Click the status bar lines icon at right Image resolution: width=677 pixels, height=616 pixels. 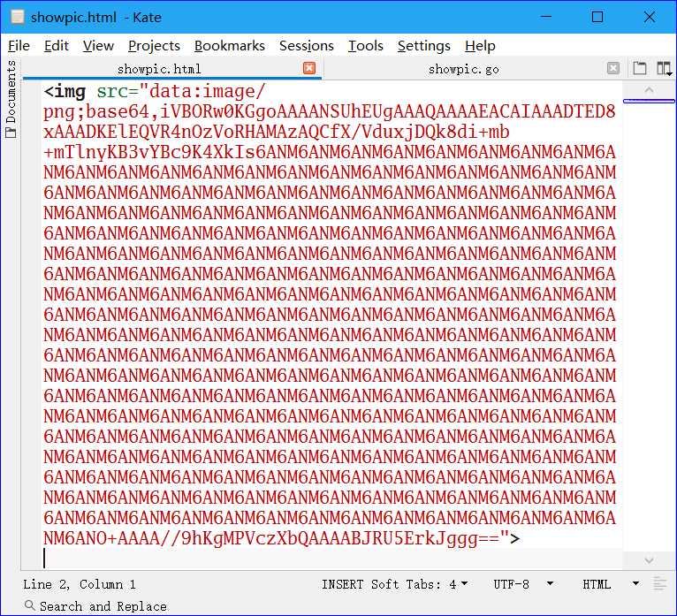point(659,584)
